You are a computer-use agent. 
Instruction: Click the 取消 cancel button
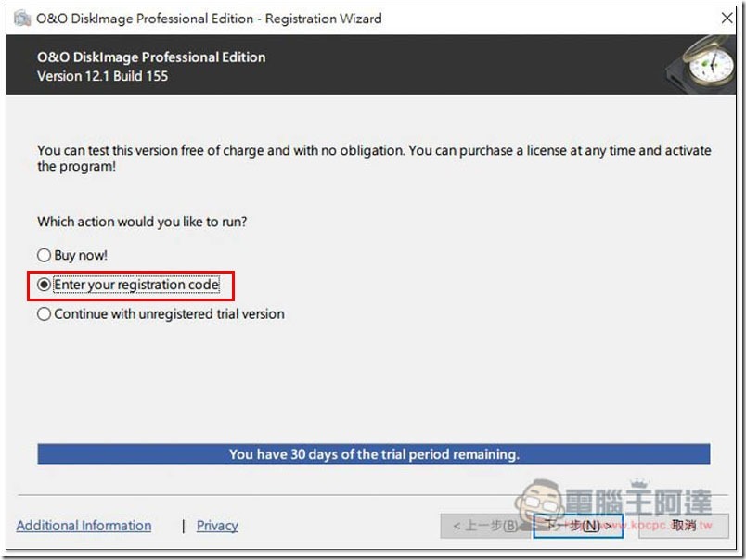684,526
